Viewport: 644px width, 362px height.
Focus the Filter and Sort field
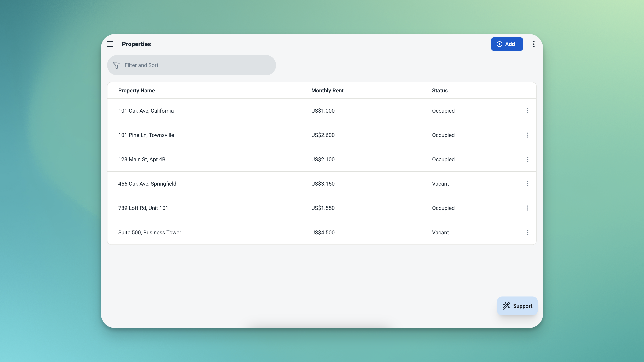[195, 65]
